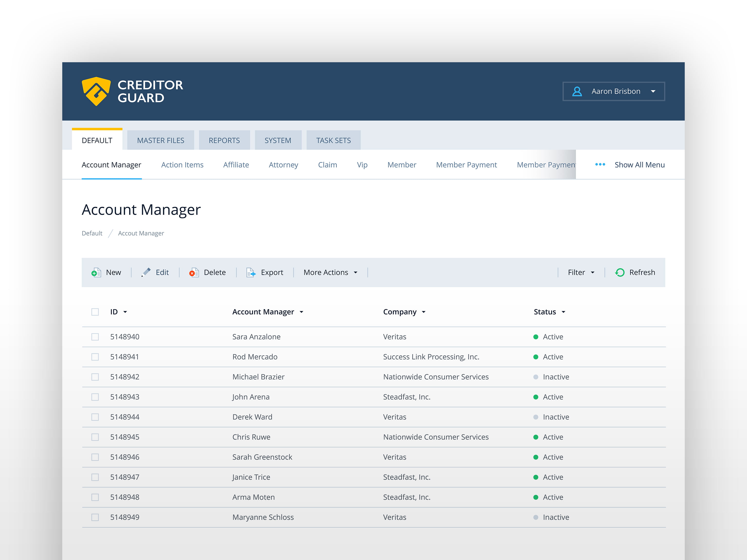Screen dimensions: 747x560
Task: Select the checkbox for Maryanne Schloss
Action: pos(95,517)
